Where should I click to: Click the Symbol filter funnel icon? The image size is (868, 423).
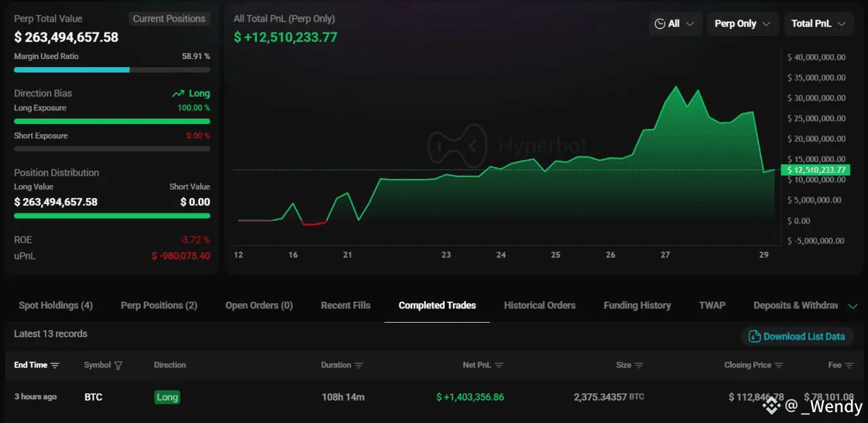pyautogui.click(x=119, y=365)
